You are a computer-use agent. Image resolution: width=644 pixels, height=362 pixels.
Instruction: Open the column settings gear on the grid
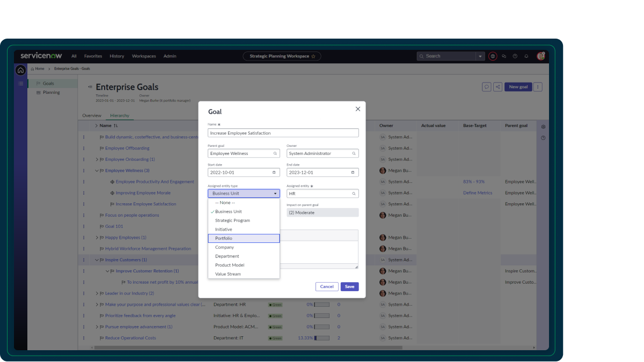[543, 125]
